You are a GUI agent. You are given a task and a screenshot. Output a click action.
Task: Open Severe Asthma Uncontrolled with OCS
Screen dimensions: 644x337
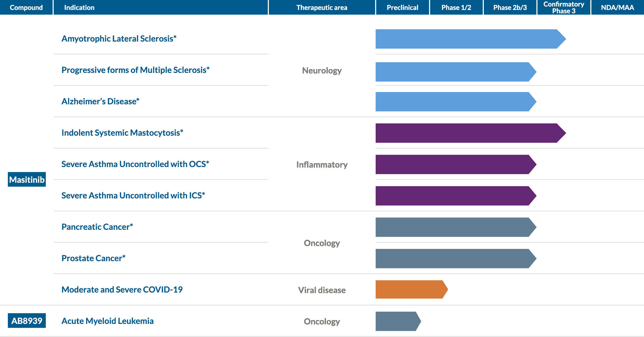[x=135, y=164]
